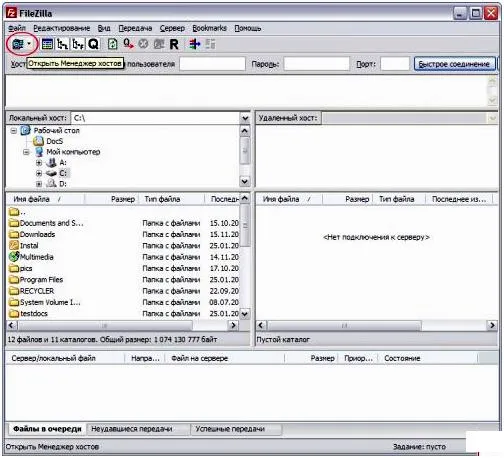Expand the A: drive node

(39, 163)
